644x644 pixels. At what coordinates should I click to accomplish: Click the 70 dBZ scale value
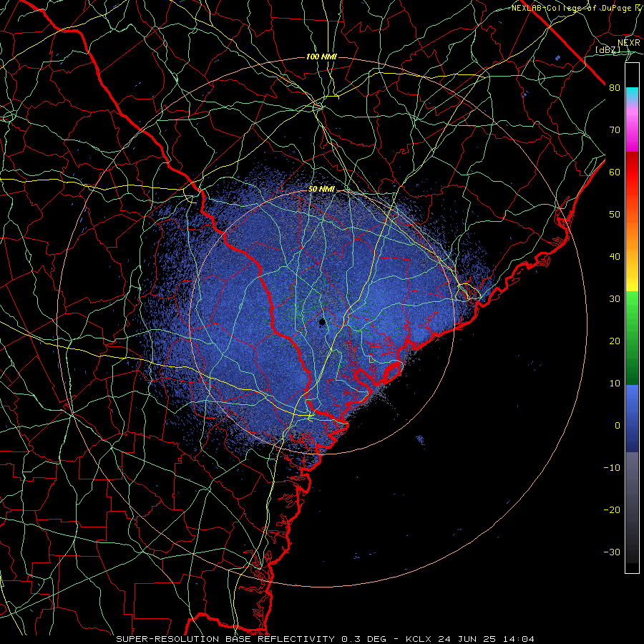[x=615, y=130]
